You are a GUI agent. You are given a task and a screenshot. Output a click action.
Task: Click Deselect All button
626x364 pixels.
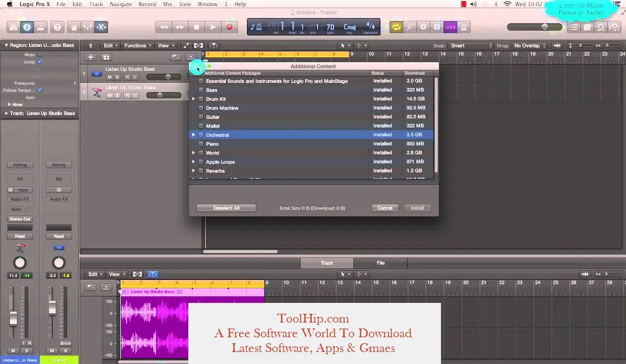tap(226, 208)
